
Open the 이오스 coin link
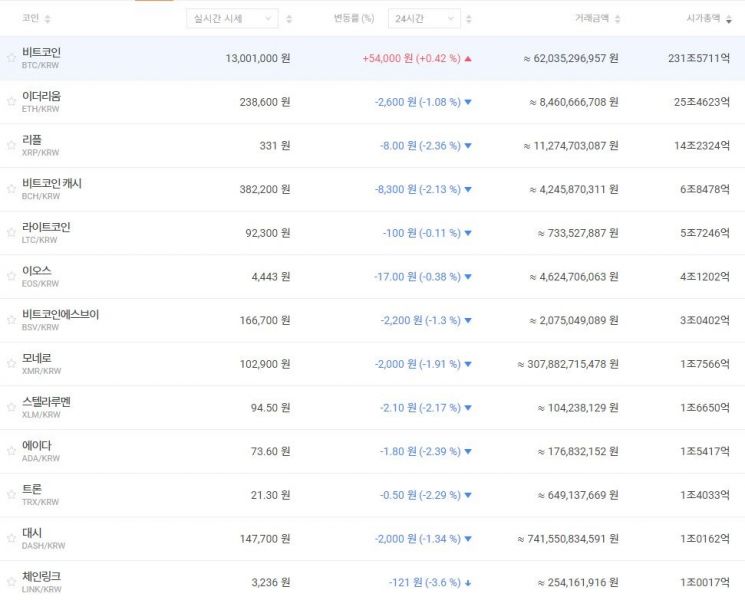point(37,271)
